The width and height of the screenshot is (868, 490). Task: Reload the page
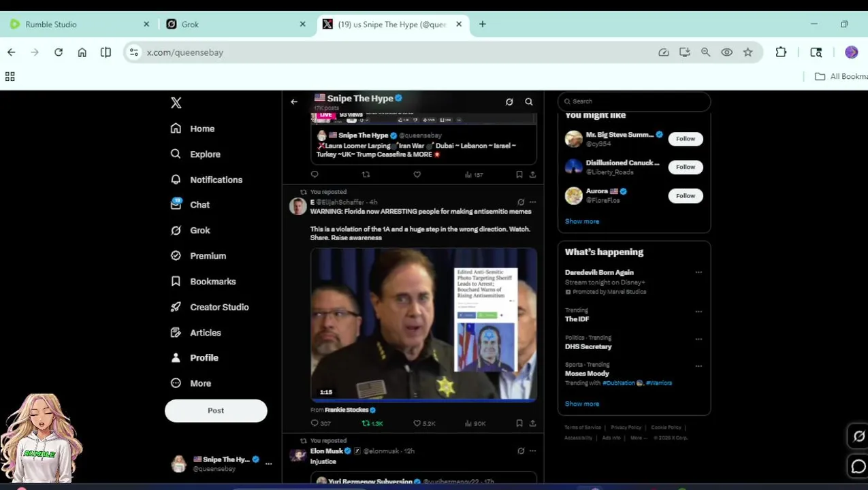[x=59, y=52]
